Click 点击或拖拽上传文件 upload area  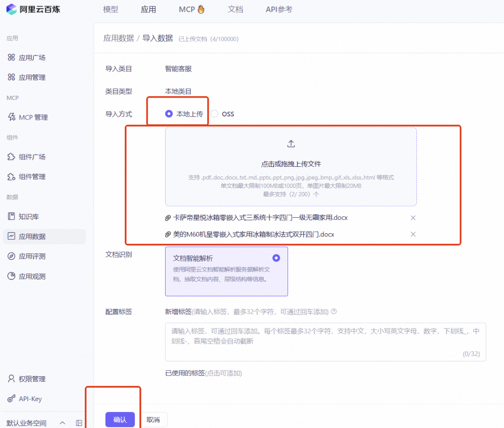(291, 167)
